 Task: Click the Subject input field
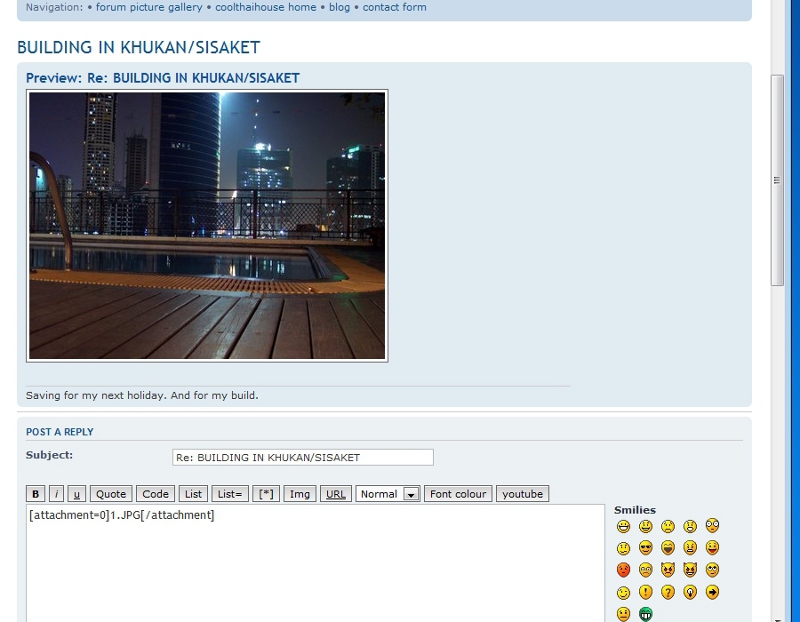click(303, 457)
